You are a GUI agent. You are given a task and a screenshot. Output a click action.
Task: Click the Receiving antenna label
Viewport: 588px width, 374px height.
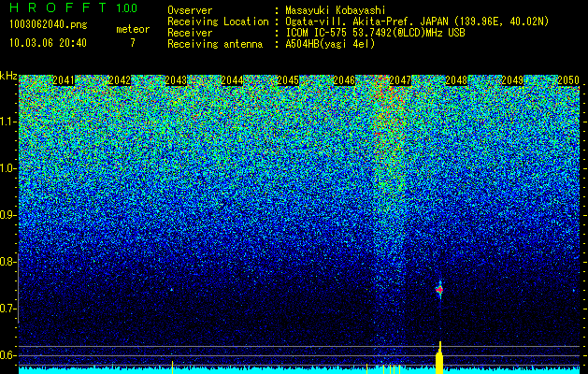[215, 44]
